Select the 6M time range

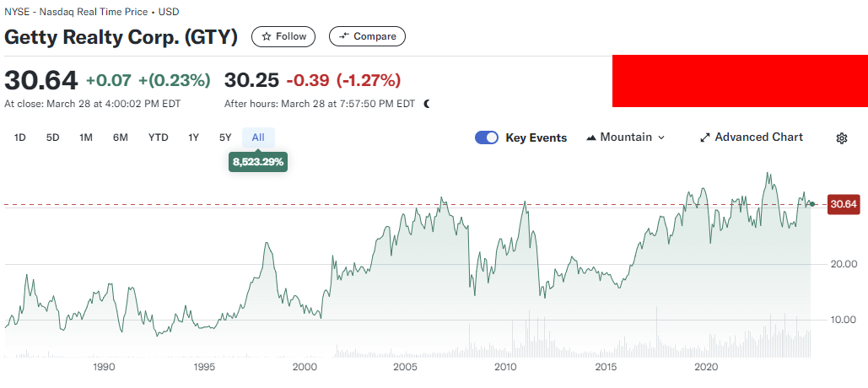tap(120, 137)
